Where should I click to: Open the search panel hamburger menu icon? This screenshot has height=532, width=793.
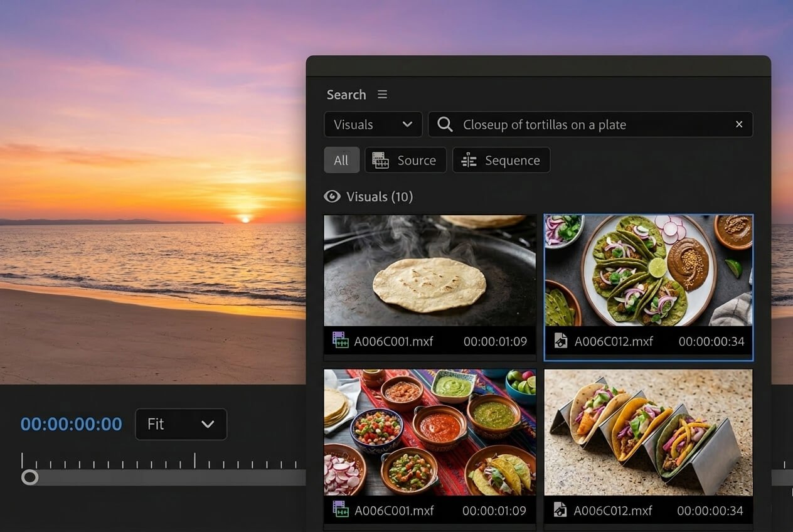coord(383,94)
